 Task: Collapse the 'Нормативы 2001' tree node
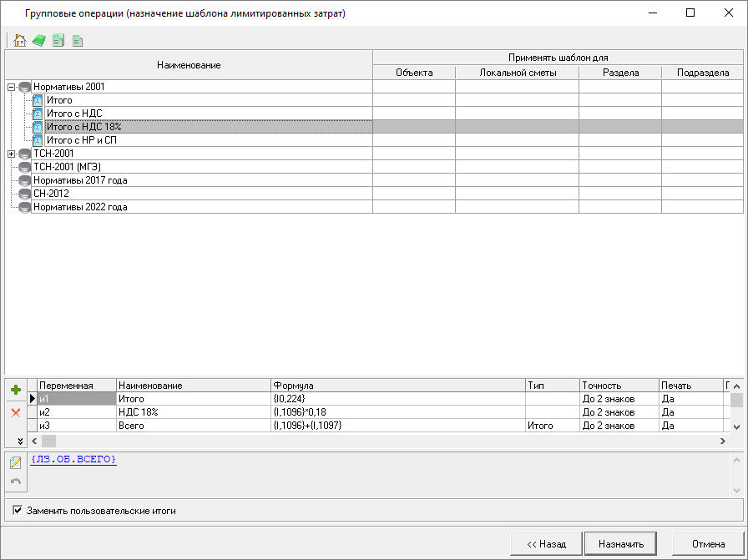click(11, 87)
